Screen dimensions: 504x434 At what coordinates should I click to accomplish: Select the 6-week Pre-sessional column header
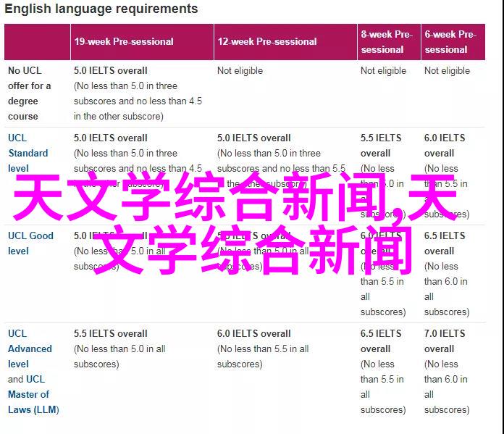(x=453, y=42)
